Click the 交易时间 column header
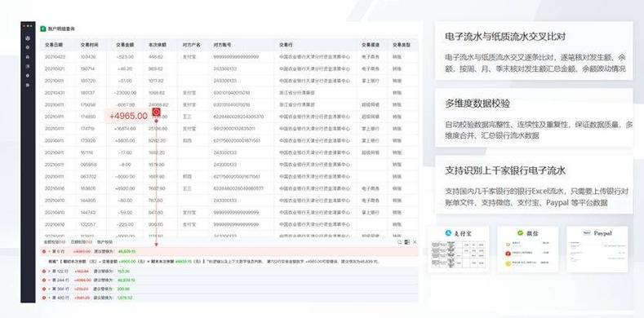Screen dimensions: 644x318 [x=89, y=45]
